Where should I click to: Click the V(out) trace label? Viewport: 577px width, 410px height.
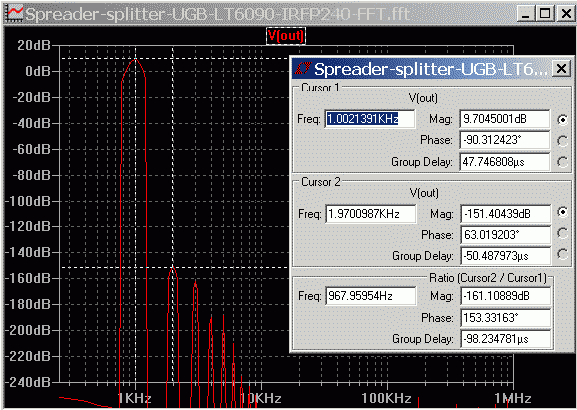coord(286,36)
